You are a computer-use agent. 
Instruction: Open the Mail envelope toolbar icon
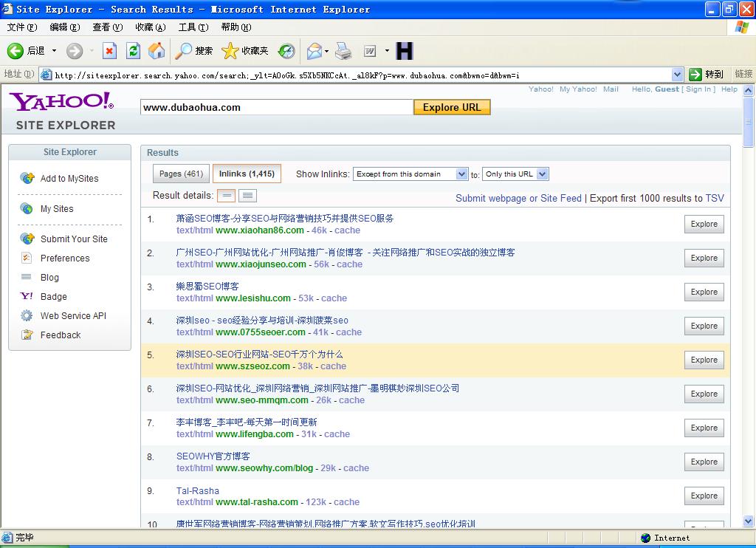point(314,51)
